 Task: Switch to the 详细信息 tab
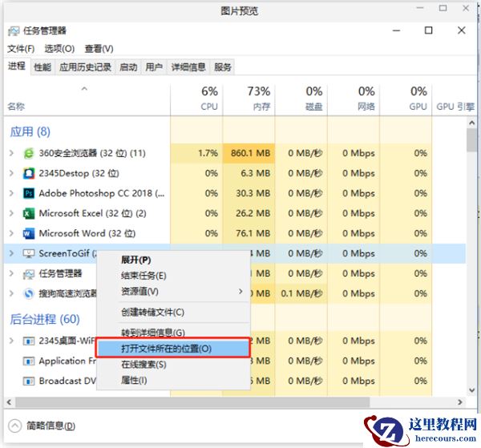click(x=188, y=67)
